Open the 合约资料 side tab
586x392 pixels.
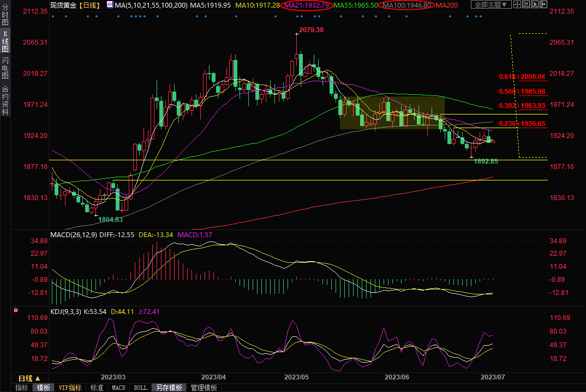pyautogui.click(x=5, y=100)
